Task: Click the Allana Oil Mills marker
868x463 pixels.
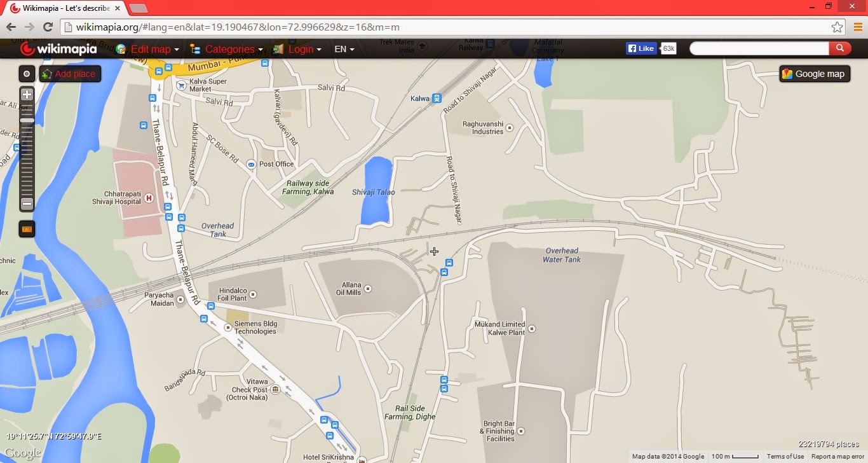Action: pyautogui.click(x=367, y=289)
